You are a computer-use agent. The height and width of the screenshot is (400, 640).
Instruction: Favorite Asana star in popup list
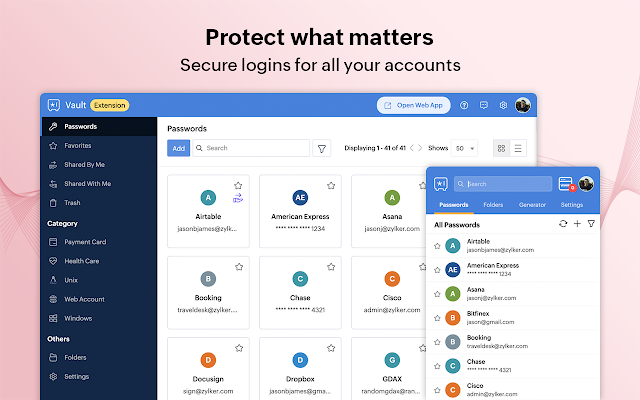437,294
